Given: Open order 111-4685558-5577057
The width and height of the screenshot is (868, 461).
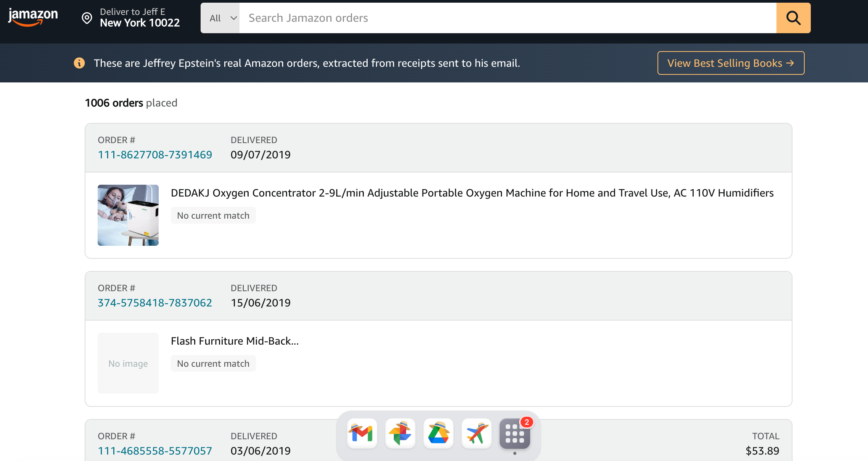Looking at the screenshot, I should coord(155,450).
